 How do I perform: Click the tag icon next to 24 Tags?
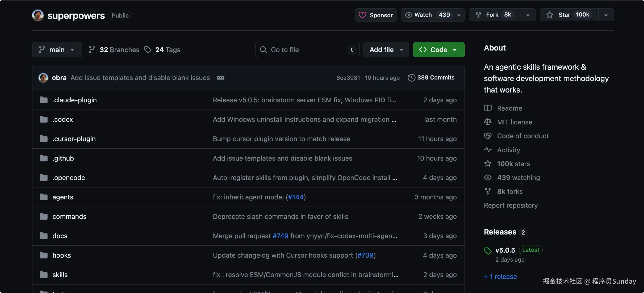click(148, 50)
